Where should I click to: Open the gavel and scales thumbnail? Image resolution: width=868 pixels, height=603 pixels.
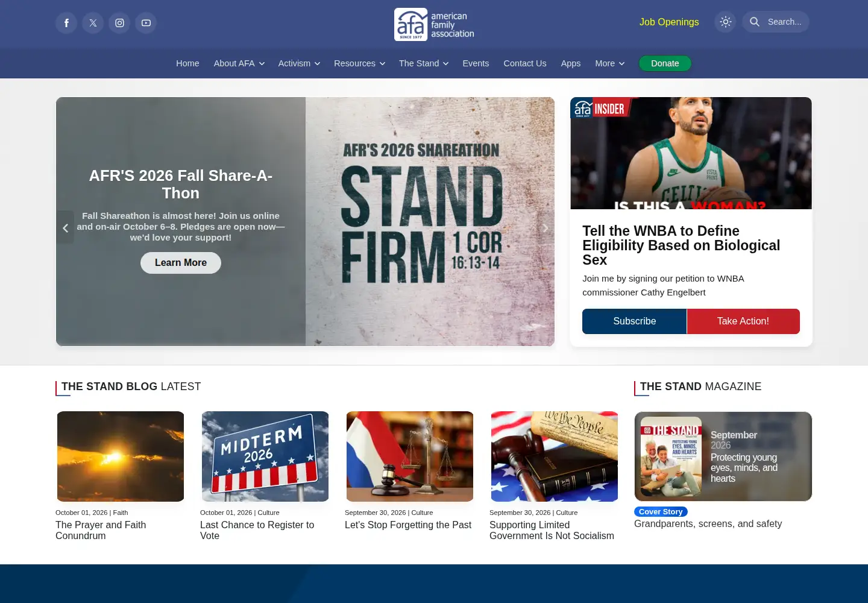tap(410, 456)
